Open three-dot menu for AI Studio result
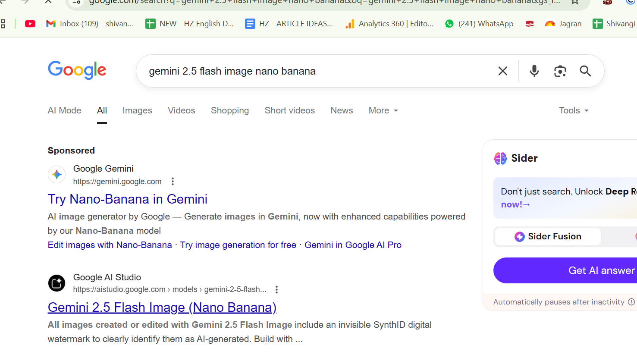This screenshot has width=637, height=364. pyautogui.click(x=276, y=290)
